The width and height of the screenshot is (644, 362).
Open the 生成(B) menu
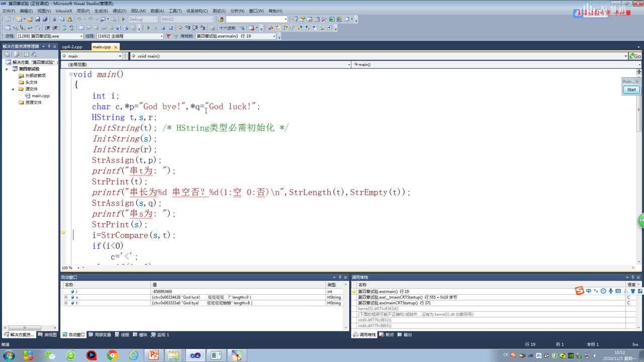pos(101,11)
